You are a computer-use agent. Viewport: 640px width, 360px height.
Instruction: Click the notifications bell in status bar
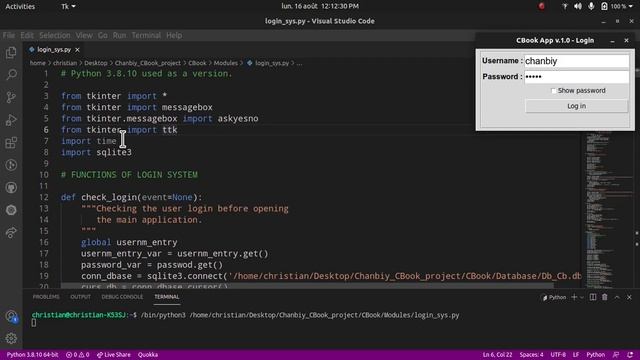tap(630, 355)
